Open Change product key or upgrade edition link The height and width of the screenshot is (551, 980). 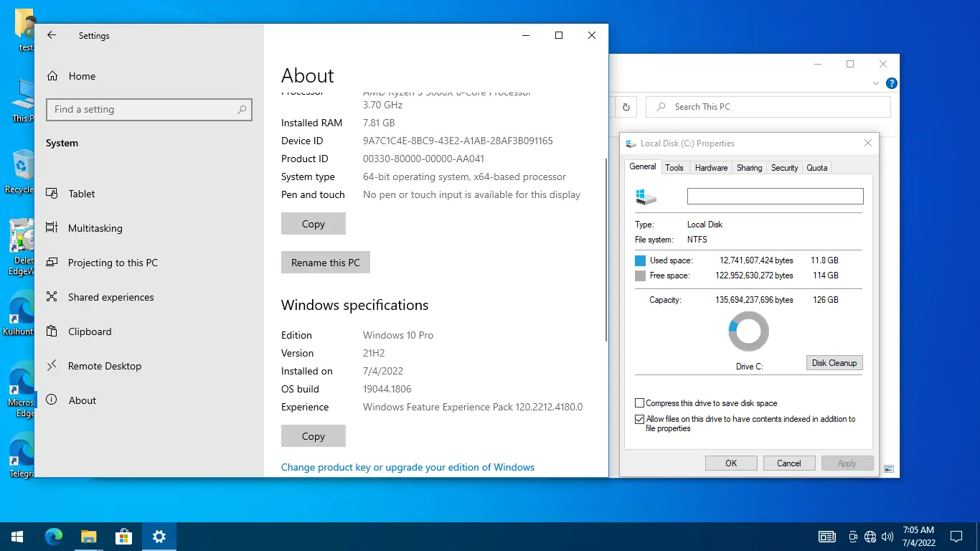click(x=407, y=467)
